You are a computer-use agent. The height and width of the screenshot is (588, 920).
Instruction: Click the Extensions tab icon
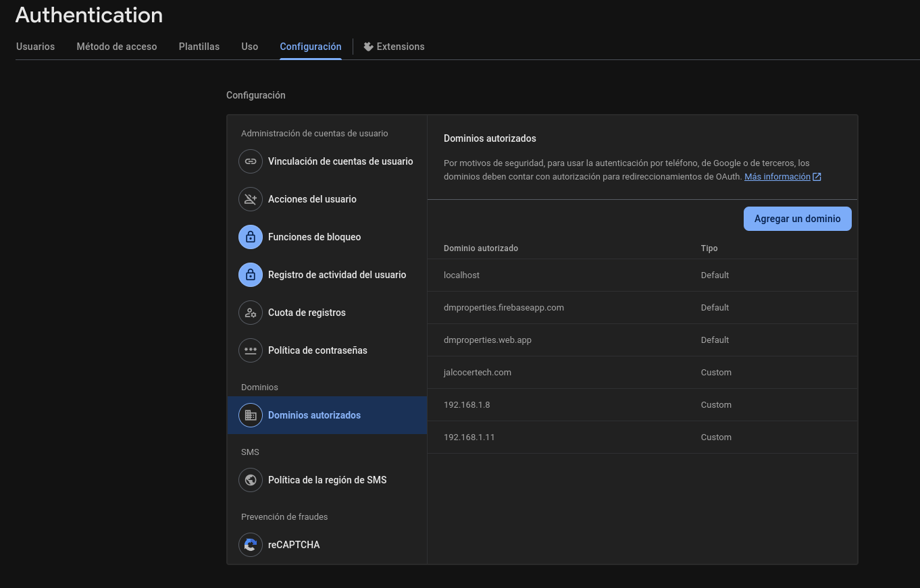click(x=368, y=47)
